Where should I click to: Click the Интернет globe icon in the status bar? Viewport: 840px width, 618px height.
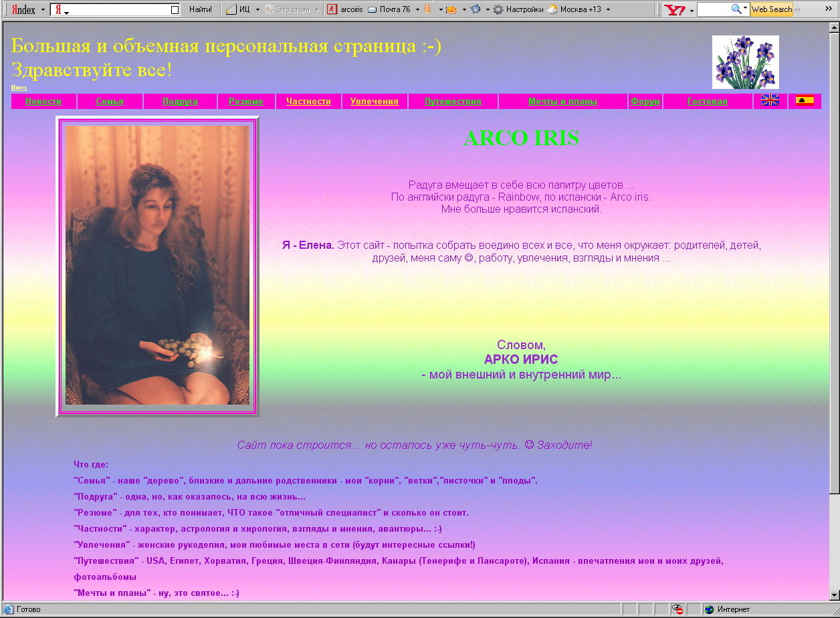point(708,609)
